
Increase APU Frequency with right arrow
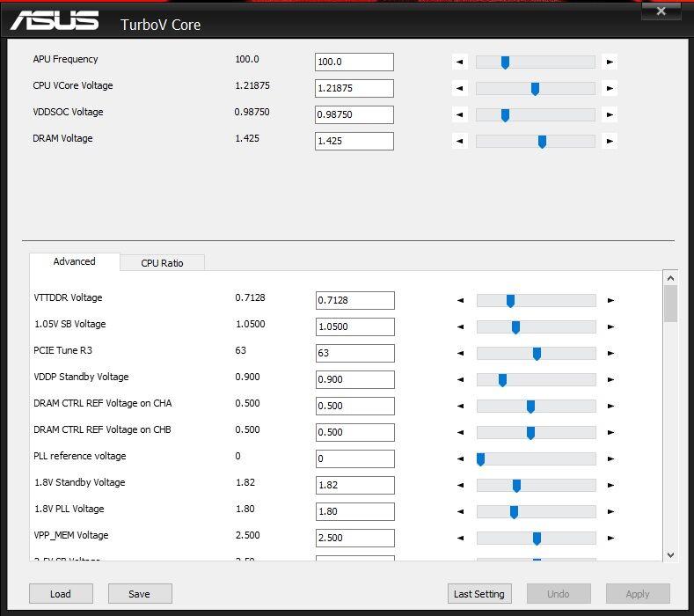pos(610,62)
